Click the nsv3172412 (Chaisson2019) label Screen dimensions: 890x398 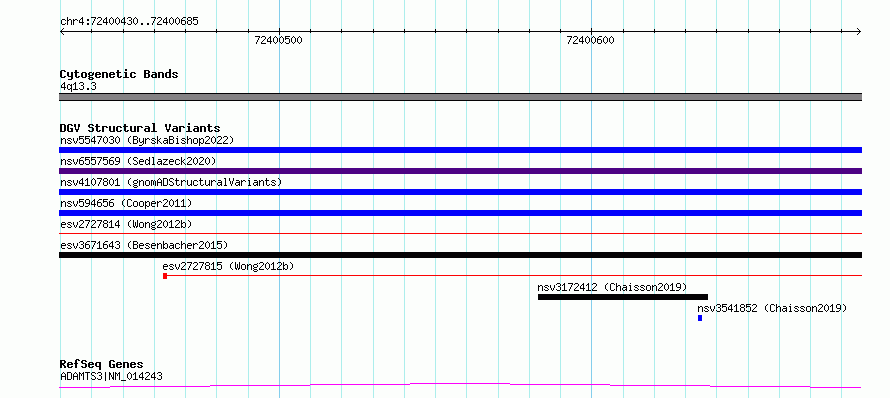[x=612, y=287]
